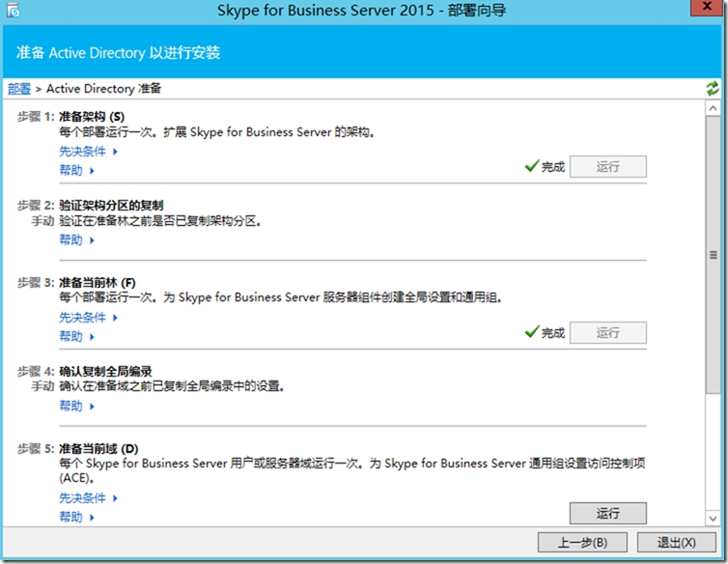The height and width of the screenshot is (564, 728).
Task: Expand 先决条件 under step 5 准备当前域
Action: pos(88,498)
